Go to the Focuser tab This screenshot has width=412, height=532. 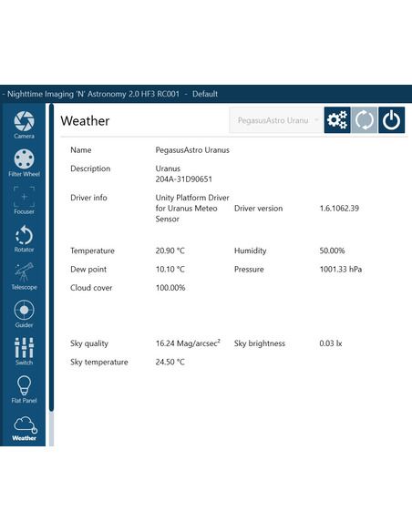(x=24, y=200)
